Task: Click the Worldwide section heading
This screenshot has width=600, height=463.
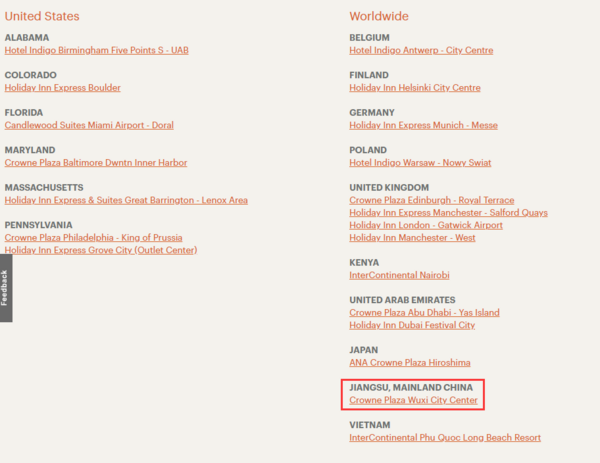Action: point(379,16)
